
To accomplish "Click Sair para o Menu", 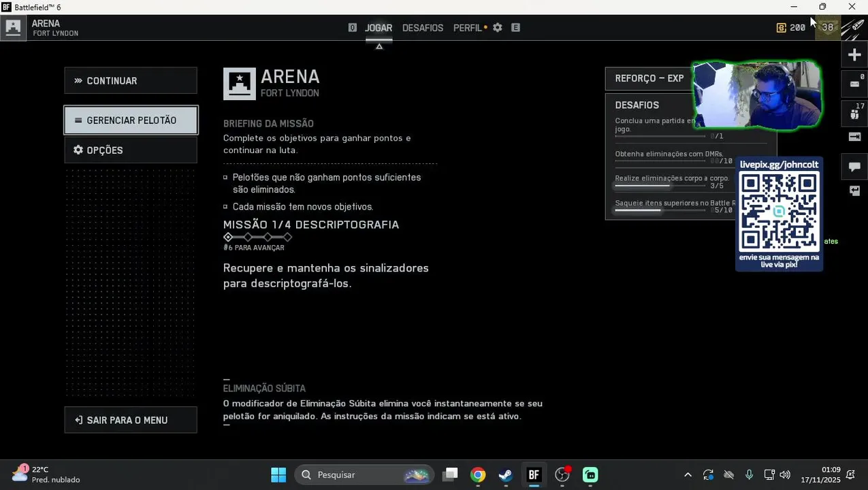I will pos(131,420).
